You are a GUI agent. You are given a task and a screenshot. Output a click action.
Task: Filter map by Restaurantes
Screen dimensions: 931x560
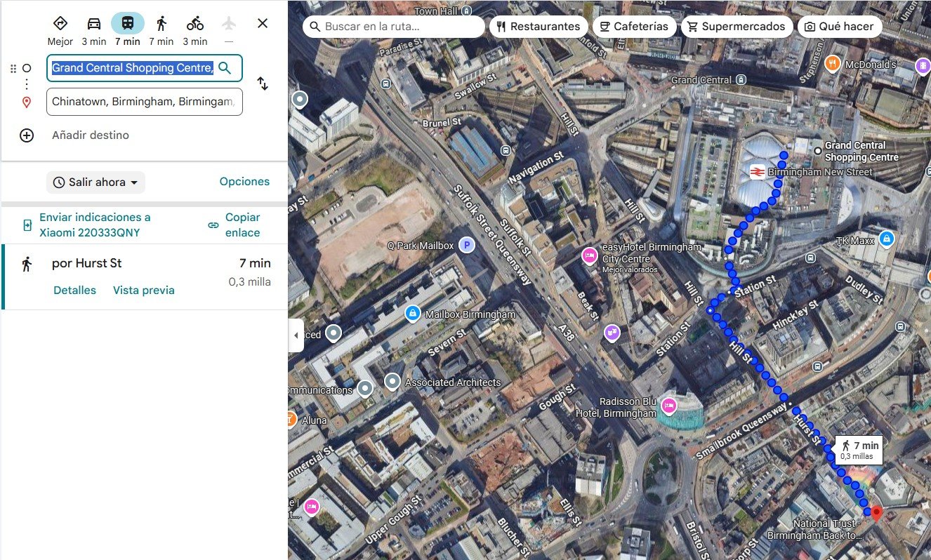538,27
